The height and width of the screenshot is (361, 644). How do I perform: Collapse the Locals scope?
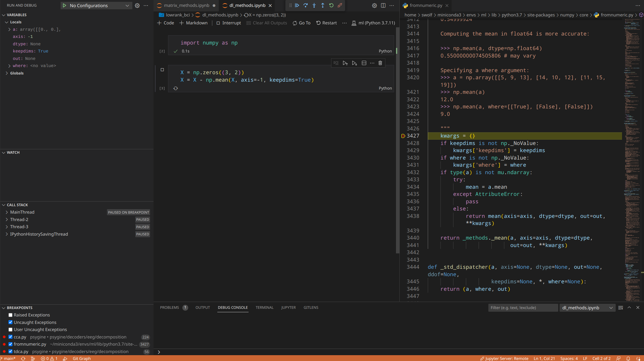click(x=7, y=22)
